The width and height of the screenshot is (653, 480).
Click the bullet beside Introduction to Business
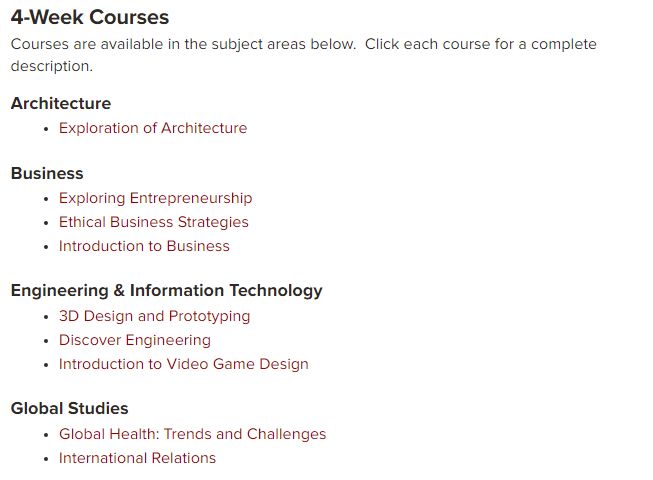pyautogui.click(x=46, y=247)
